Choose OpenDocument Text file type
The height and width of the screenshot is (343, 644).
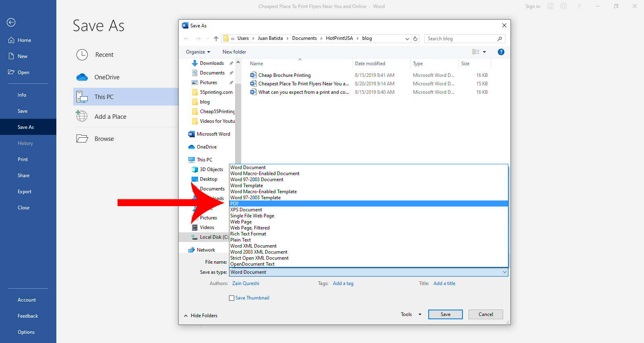click(369, 264)
